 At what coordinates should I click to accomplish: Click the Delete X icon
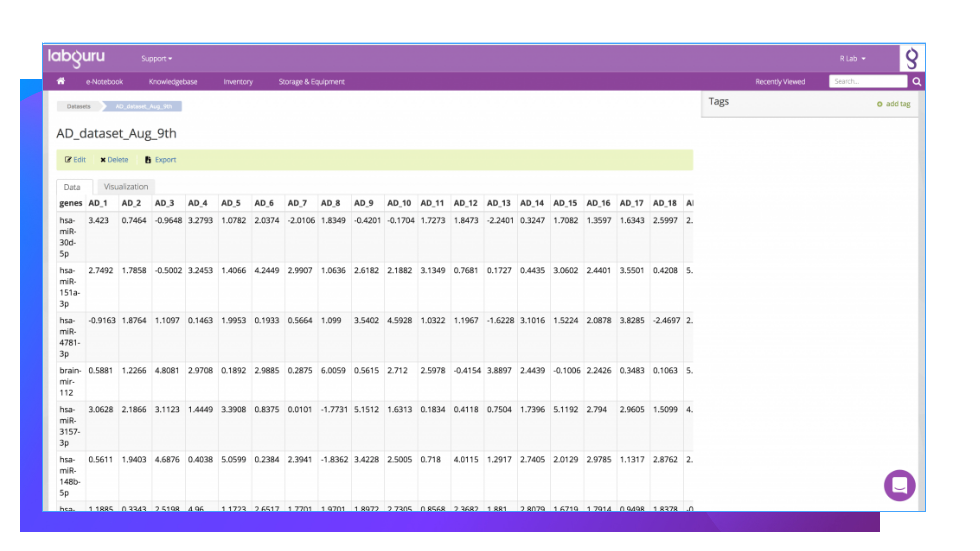pyautogui.click(x=103, y=160)
